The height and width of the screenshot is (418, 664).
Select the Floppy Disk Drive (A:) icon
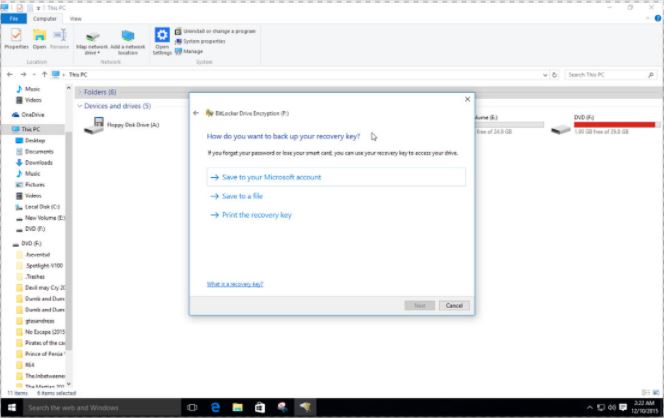point(94,125)
